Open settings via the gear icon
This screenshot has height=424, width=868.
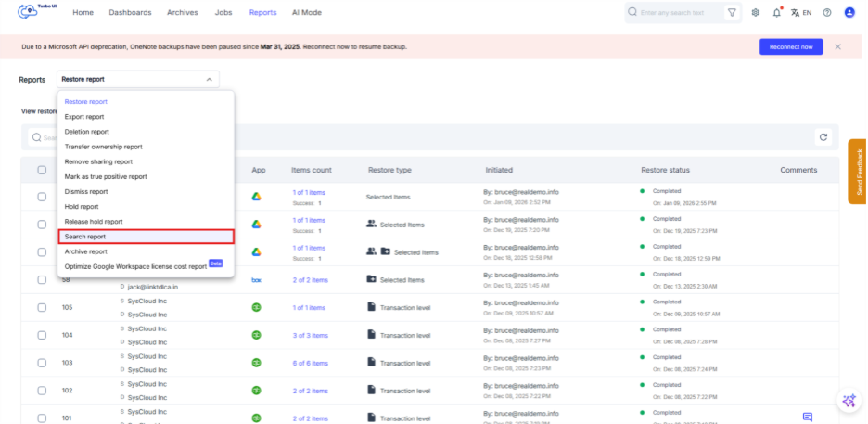[x=756, y=13]
